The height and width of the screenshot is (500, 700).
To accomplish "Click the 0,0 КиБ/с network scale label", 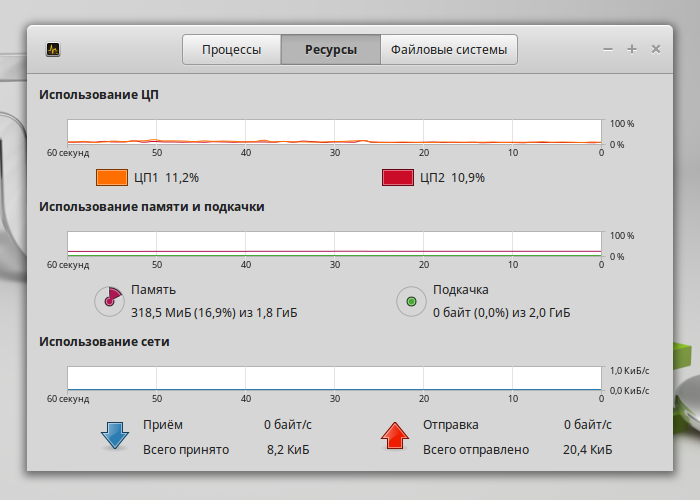I will pos(629,391).
